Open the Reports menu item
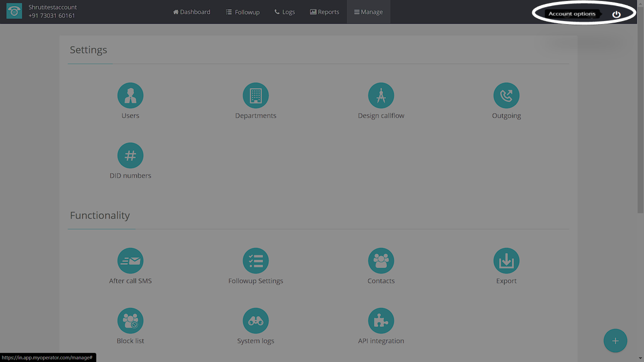The width and height of the screenshot is (644, 362). point(325,12)
